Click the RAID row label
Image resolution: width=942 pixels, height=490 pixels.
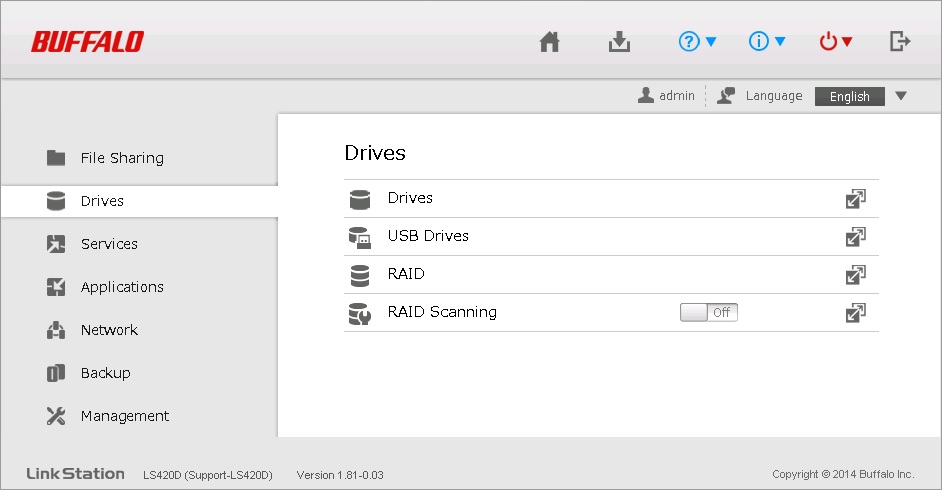pos(406,274)
